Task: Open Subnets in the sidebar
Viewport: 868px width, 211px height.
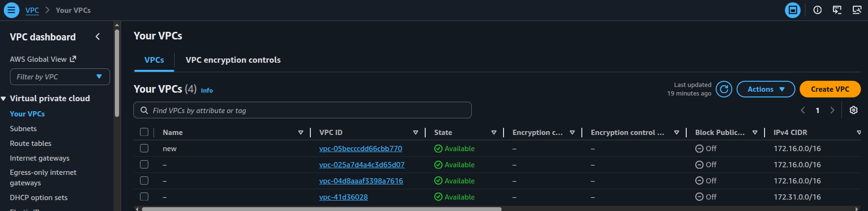Action: pos(23,129)
